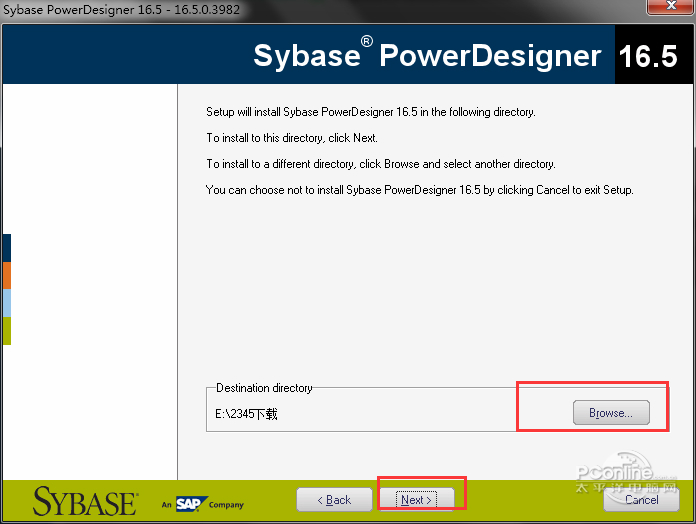Click the Browse... button
Viewport: 696px width, 524px height.
coord(611,413)
